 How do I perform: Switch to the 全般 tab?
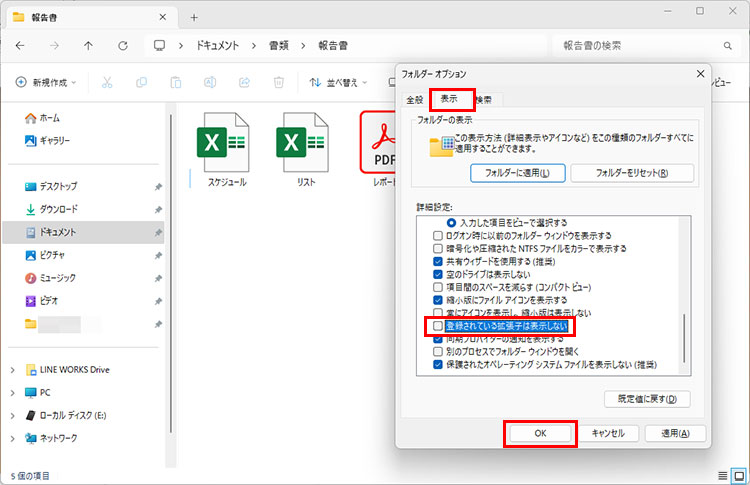tap(414, 100)
